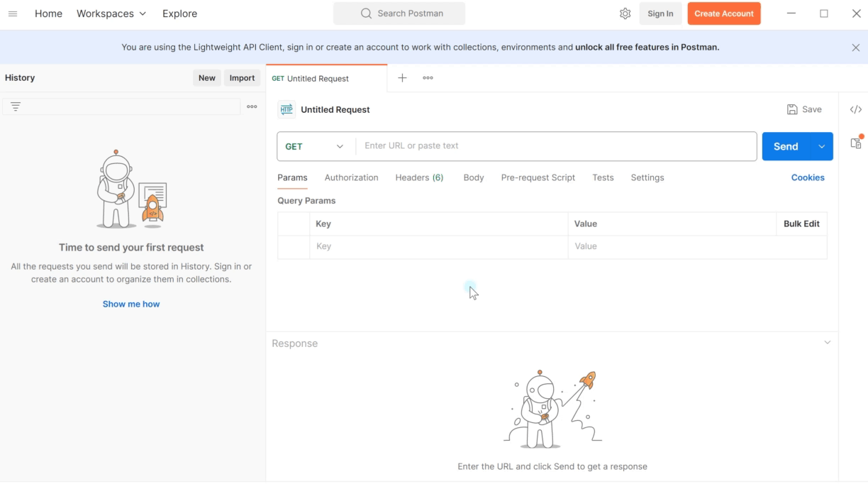Switch to the Body tab
Viewport: 868px width, 484px height.
(x=474, y=177)
